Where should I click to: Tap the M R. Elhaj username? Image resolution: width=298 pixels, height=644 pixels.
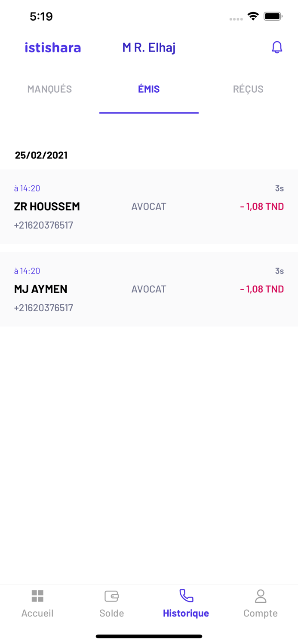149,47
